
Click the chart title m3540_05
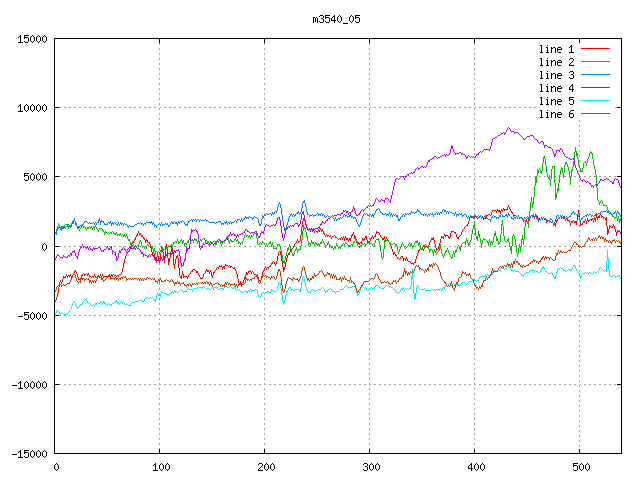[336, 20]
